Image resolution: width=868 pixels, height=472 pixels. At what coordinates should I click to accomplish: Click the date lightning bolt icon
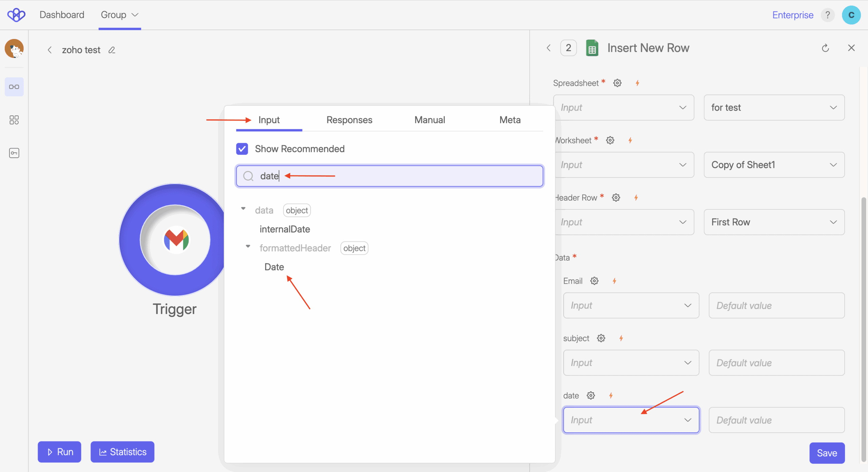pyautogui.click(x=611, y=396)
